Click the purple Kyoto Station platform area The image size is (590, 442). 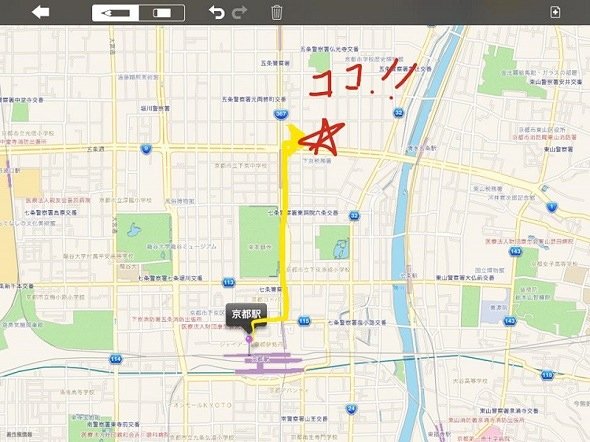(x=269, y=363)
